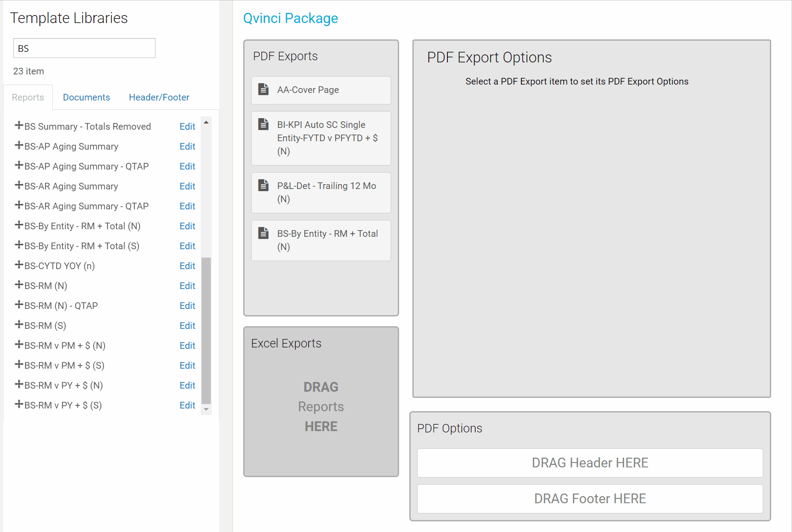Screen dimensions: 792x532
Task: Click the move icon for BS-RM v PM + $ (S)
Action: click(19, 364)
